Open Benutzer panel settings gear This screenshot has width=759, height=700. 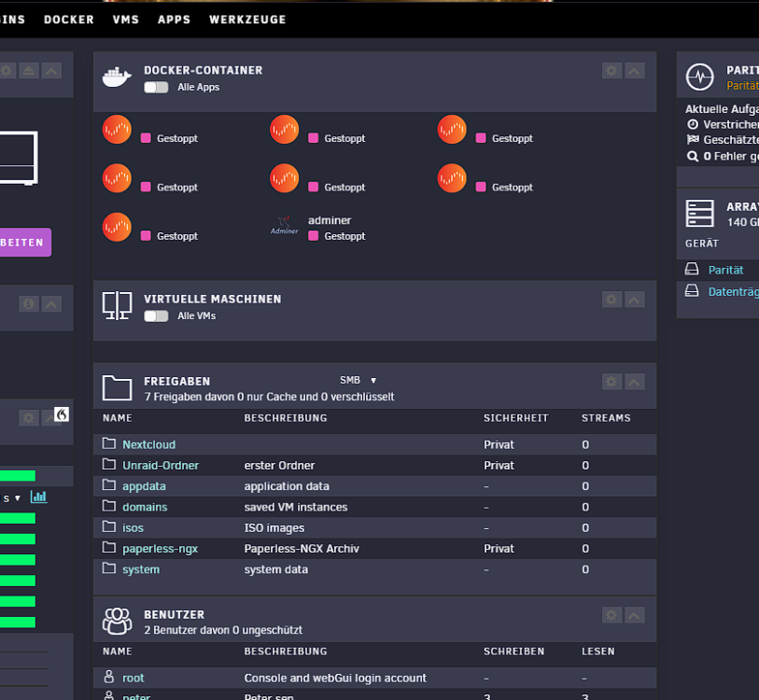coord(611,615)
